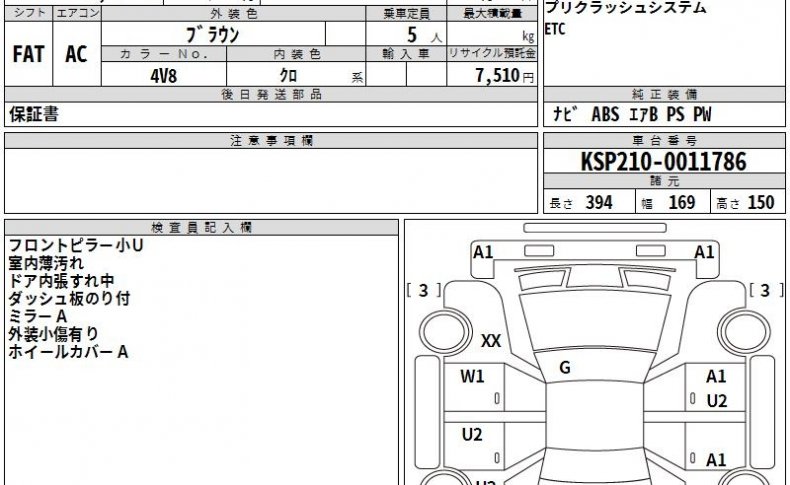Screen dimensions: 790x485
Task: Click the PW equipment entry
Action: click(x=702, y=114)
